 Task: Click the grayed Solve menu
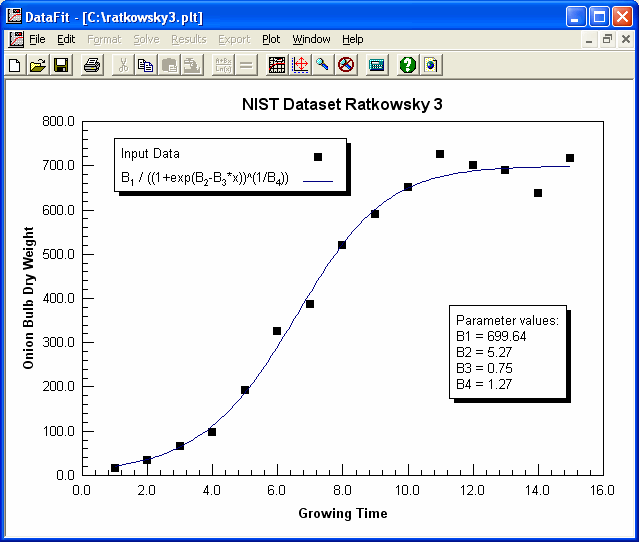tap(146, 40)
